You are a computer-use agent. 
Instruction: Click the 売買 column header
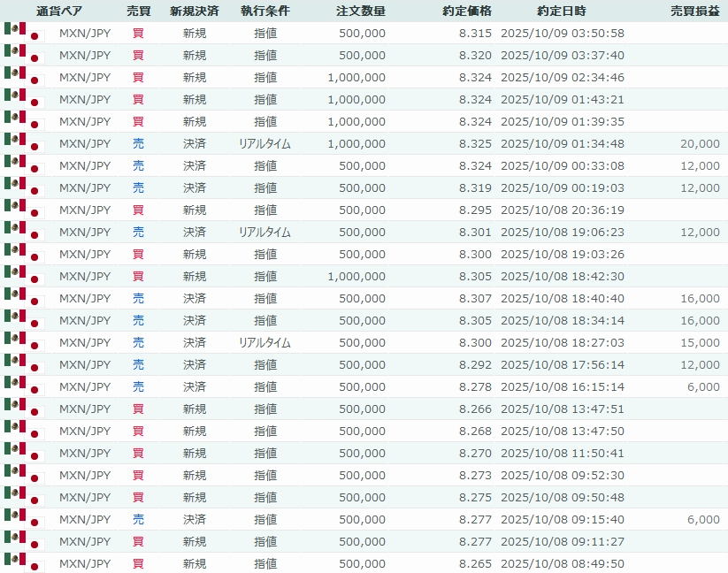138,11
